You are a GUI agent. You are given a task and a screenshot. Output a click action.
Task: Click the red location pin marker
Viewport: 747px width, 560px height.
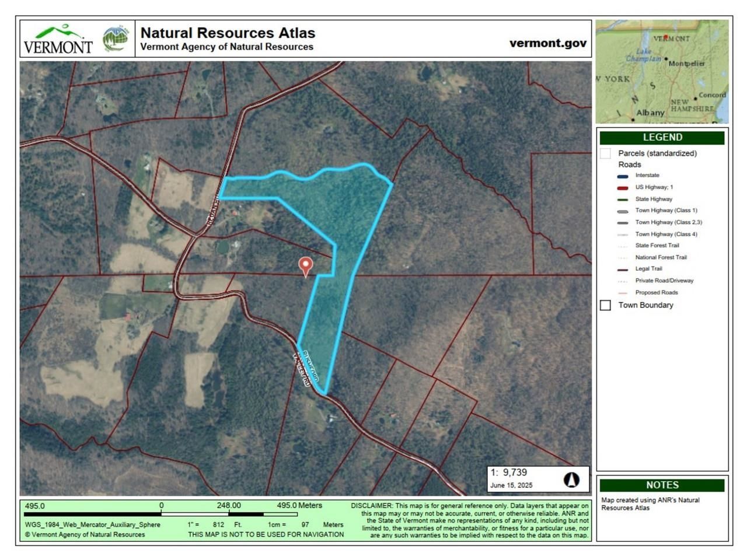(x=305, y=266)
